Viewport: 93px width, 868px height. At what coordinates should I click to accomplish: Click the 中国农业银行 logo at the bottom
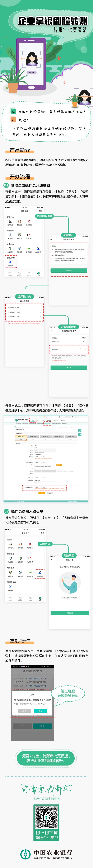click(x=46, y=854)
